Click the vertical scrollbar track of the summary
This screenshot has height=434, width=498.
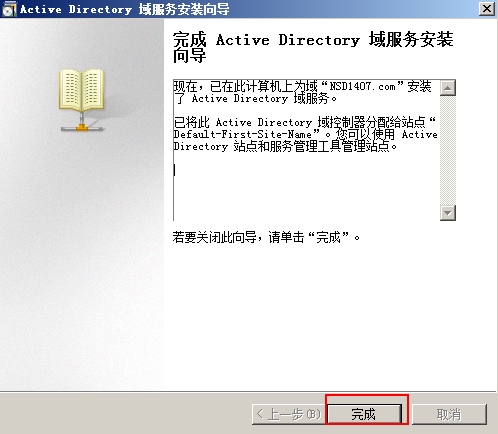pyautogui.click(x=448, y=150)
